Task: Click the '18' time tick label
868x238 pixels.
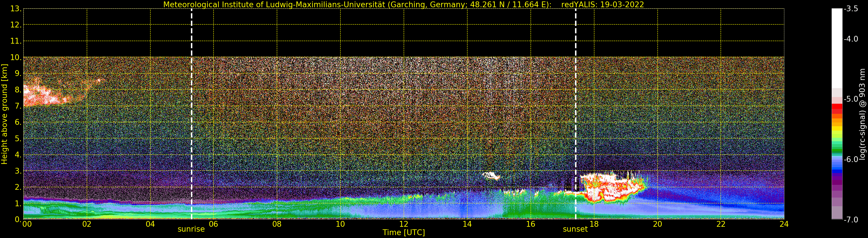Action: 594,224
